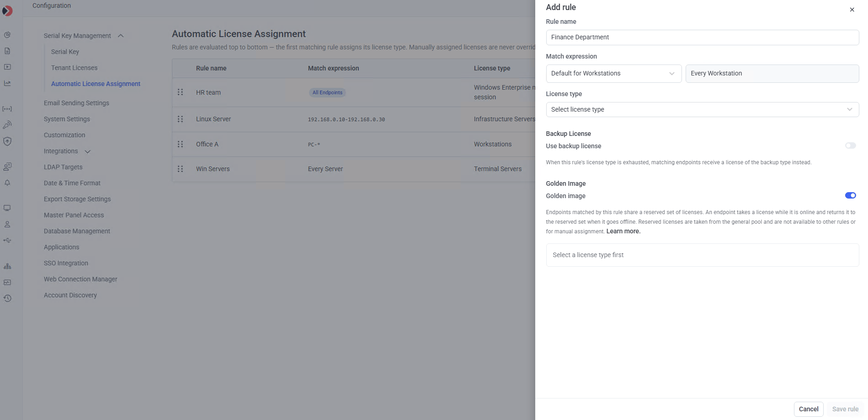Viewport: 868px width, 420px height.
Task: Open SSO Integration settings
Action: click(66, 263)
